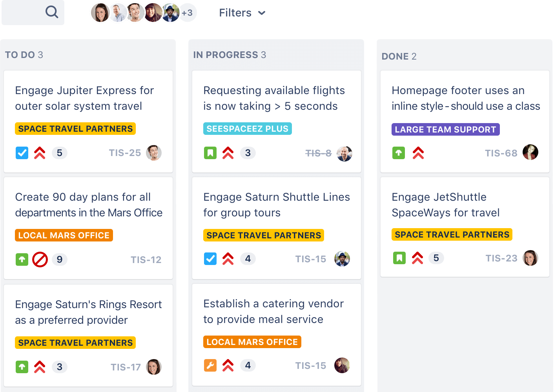Click the highest priority arrows on TIS-68
Screen dimensions: 554x392
[x=418, y=153]
